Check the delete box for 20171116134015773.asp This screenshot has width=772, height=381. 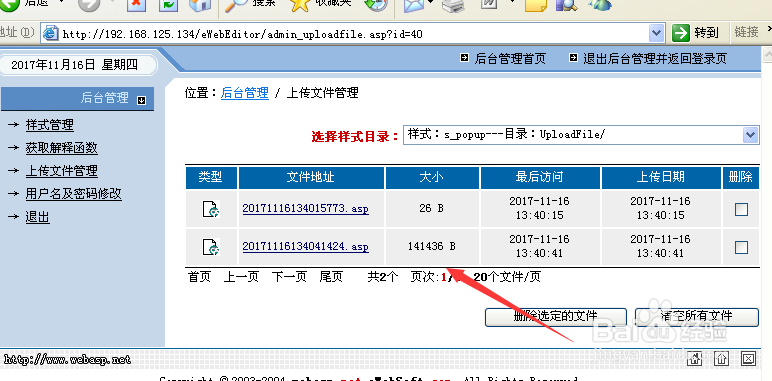741,209
